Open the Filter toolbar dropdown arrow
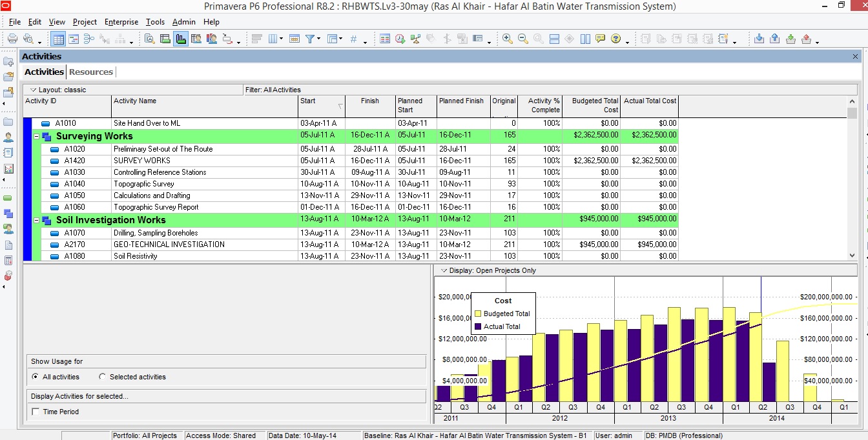Viewport: 868px width, 440px height. pyautogui.click(x=319, y=39)
